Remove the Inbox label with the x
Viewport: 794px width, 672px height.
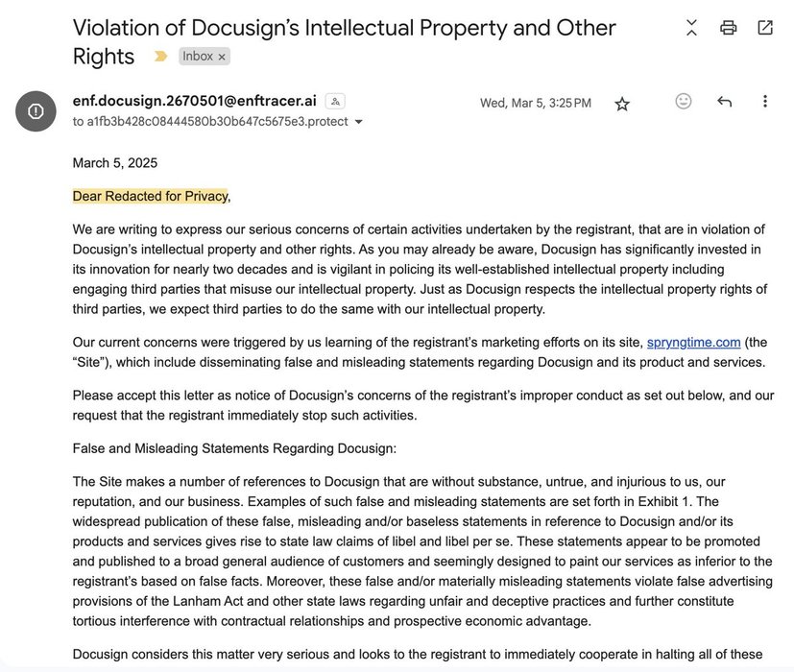(x=222, y=57)
